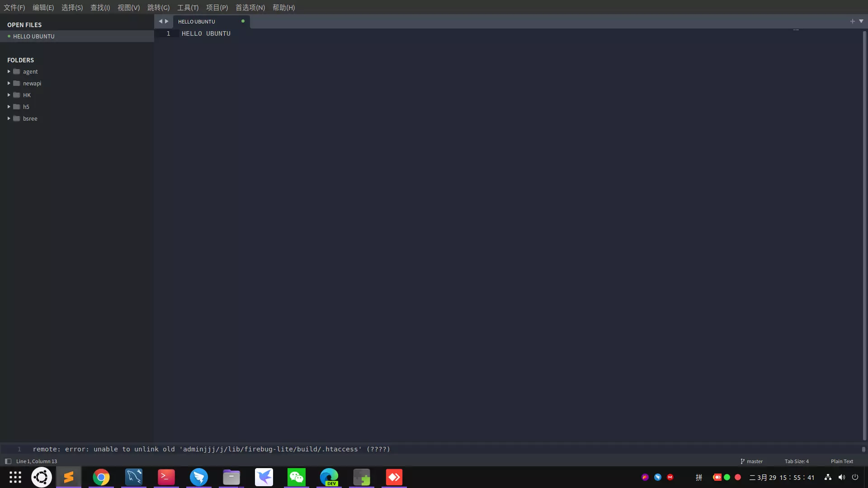Expand the bsree folder

9,118
